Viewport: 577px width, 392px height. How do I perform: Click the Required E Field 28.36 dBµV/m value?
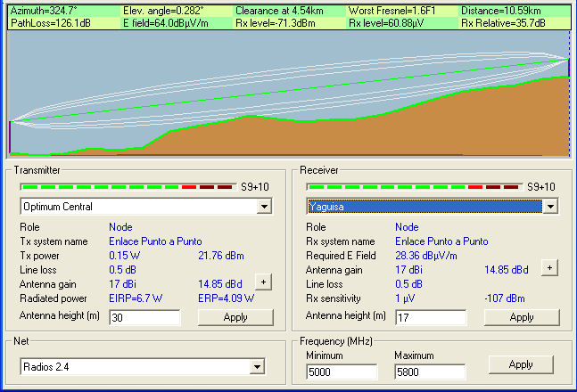pos(426,256)
